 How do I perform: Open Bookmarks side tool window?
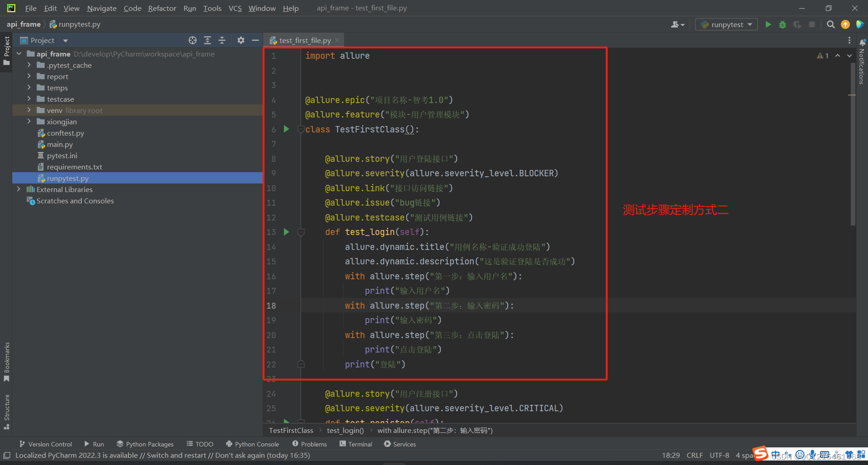(x=6, y=362)
